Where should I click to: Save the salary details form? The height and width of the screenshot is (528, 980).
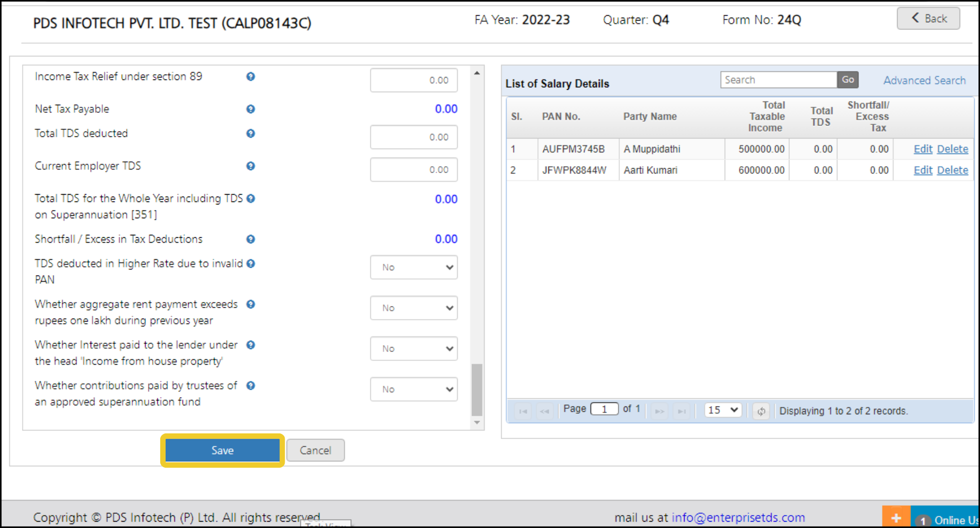click(x=222, y=450)
